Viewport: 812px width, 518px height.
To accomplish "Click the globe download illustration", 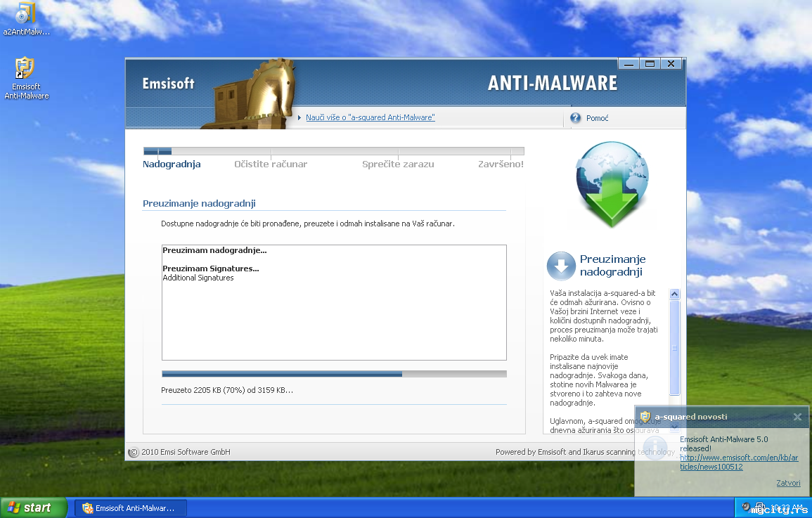I will tap(612, 183).
